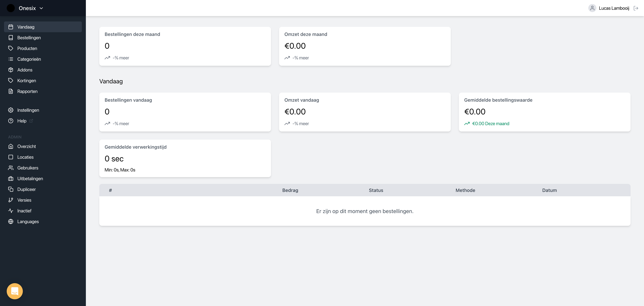Click the black Onesix logo circle
Viewport: 644px width, 306px height.
[11, 8]
